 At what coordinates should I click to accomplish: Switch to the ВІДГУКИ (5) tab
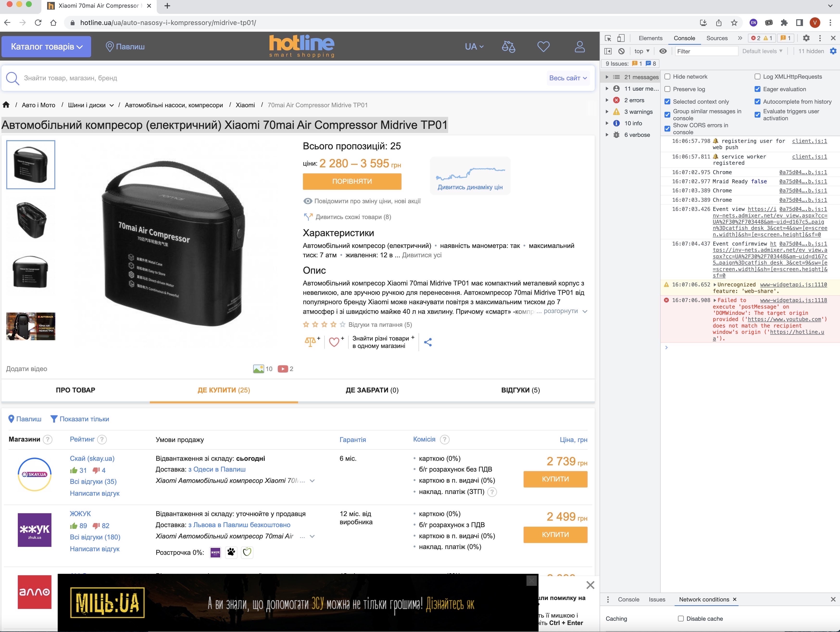520,390
